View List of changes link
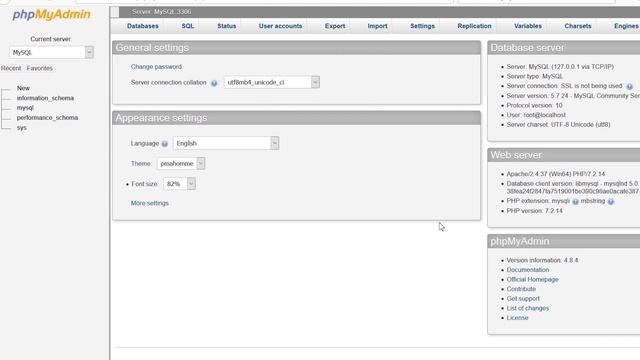 [528, 308]
